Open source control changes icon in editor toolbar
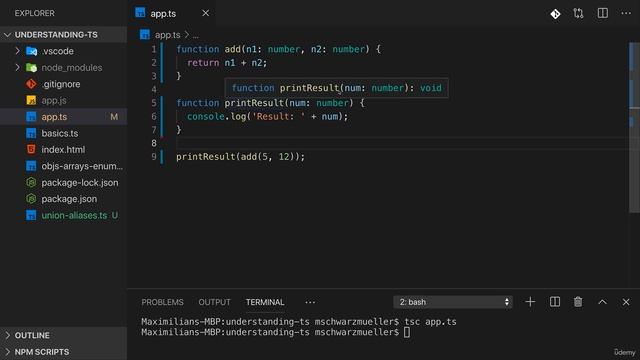640x360 pixels. tap(555, 14)
